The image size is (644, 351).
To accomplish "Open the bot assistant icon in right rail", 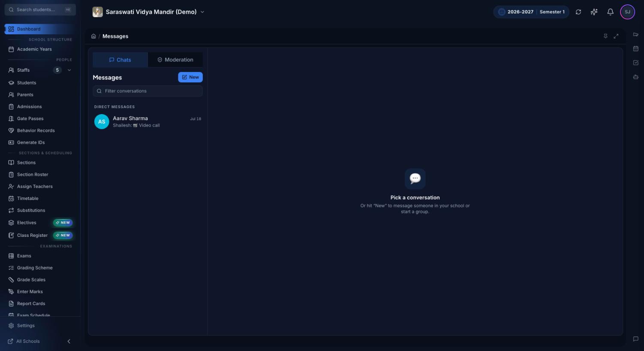I will [635, 77].
